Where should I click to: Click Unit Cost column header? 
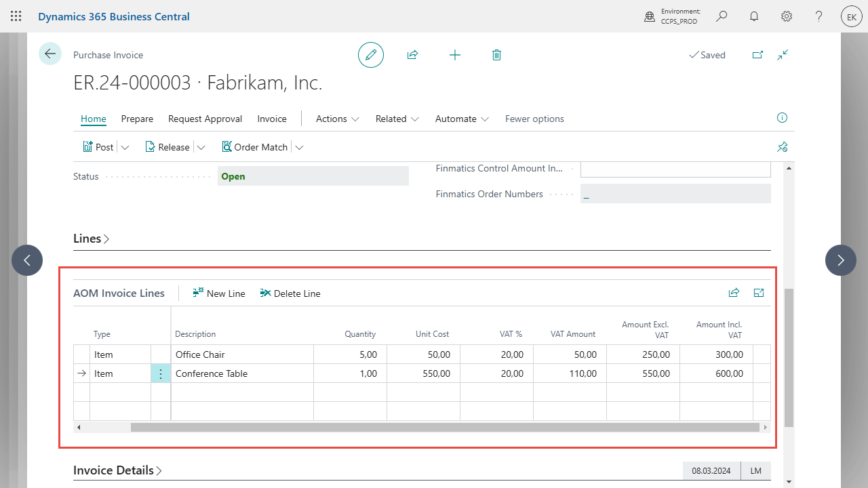tap(432, 334)
